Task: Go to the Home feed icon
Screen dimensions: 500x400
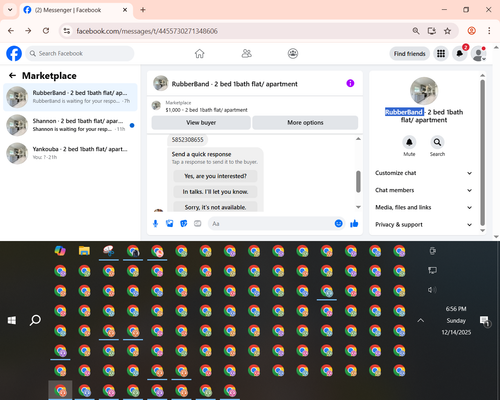Action: [x=199, y=53]
